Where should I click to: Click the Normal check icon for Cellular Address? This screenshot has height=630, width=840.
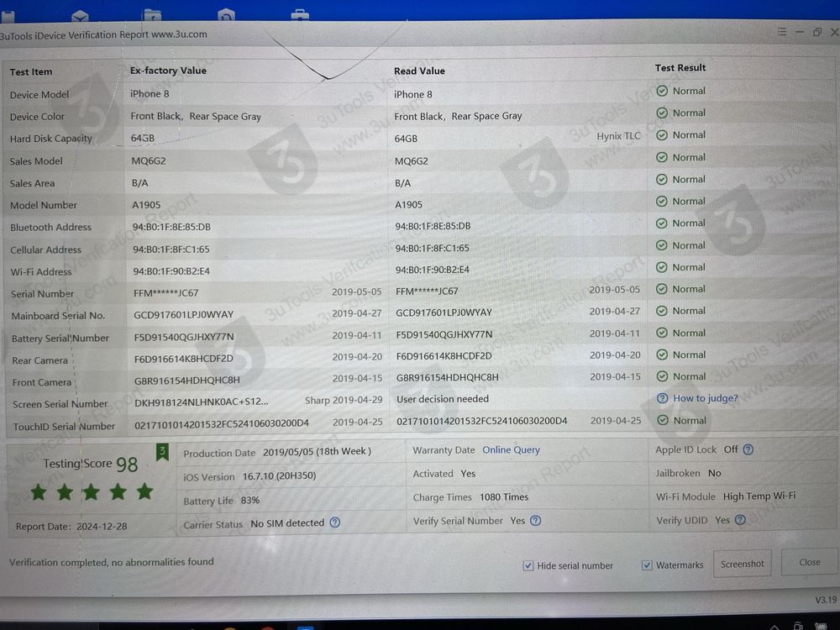(662, 245)
